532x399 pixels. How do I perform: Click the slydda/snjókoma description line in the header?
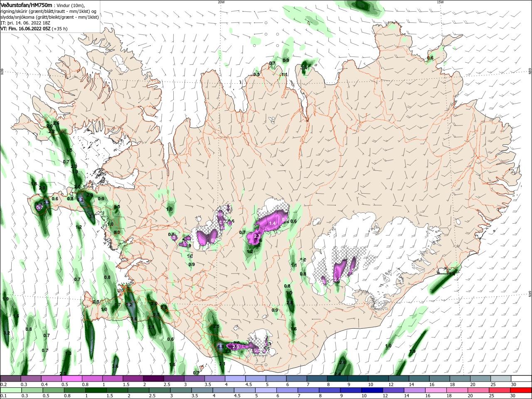coord(49,17)
